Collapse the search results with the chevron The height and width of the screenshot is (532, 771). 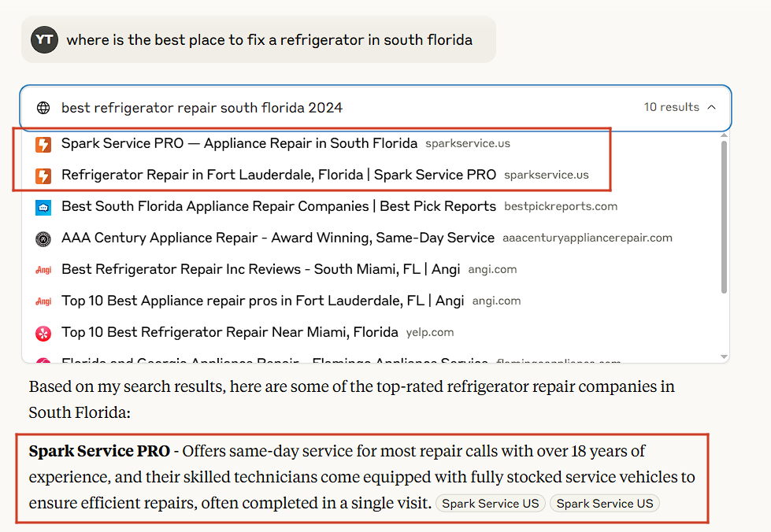coord(712,108)
